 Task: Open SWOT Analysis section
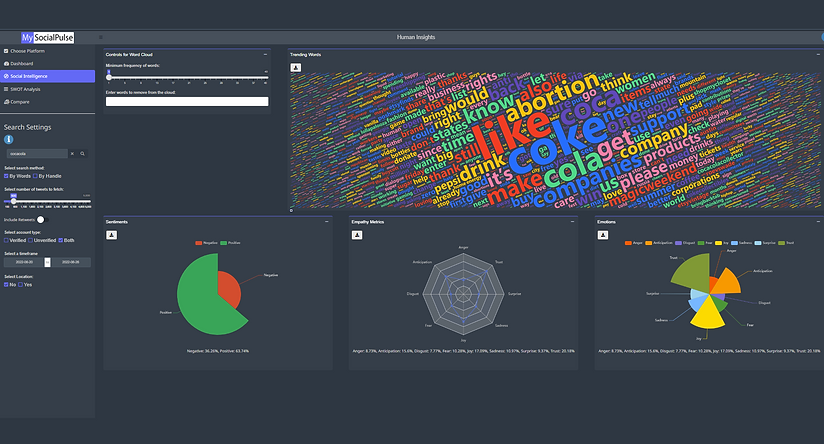(x=47, y=89)
